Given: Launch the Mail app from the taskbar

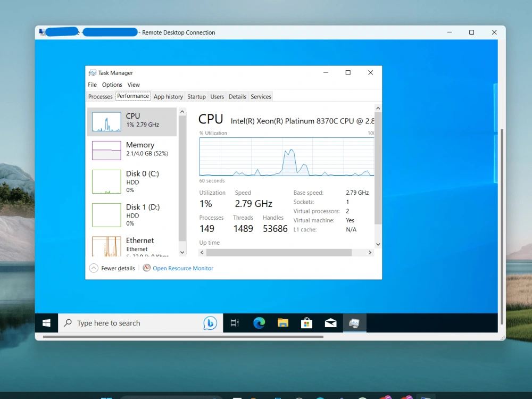Looking at the screenshot, I should [330, 323].
